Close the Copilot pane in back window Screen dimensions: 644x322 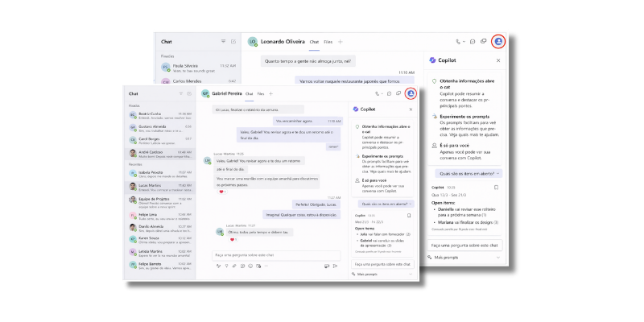pyautogui.click(x=498, y=60)
